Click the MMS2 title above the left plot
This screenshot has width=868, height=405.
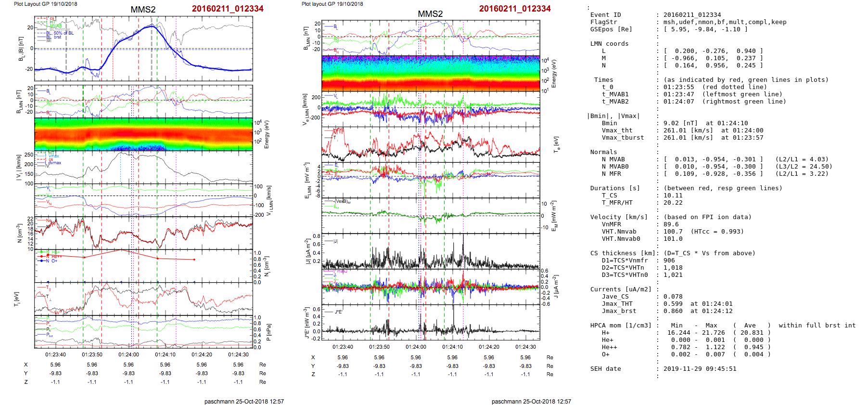point(143,10)
